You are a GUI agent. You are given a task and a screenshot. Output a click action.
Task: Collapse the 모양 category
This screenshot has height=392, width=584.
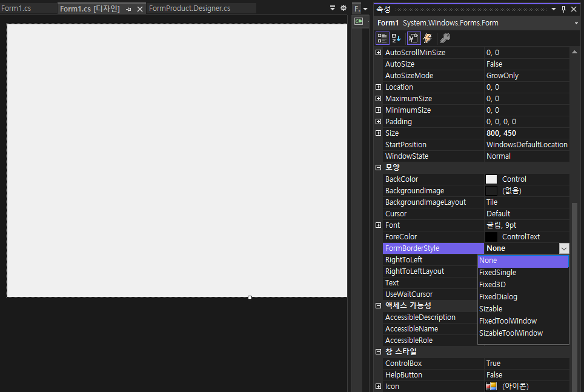[x=379, y=168]
